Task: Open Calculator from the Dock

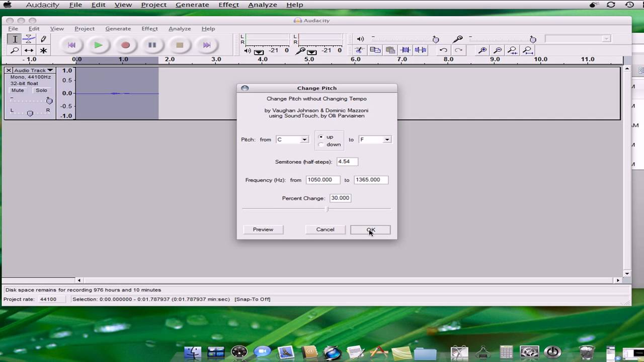Action: click(506, 352)
